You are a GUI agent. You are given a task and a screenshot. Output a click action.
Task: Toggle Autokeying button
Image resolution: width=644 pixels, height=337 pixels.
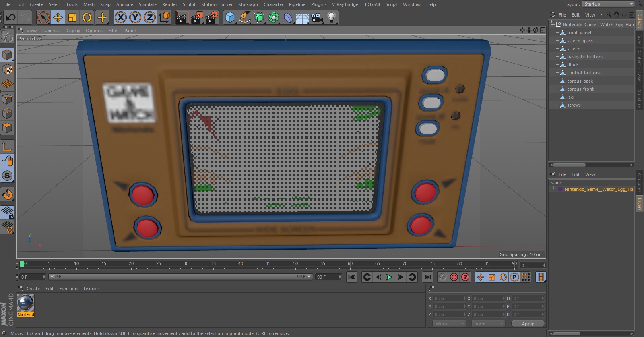(454, 277)
